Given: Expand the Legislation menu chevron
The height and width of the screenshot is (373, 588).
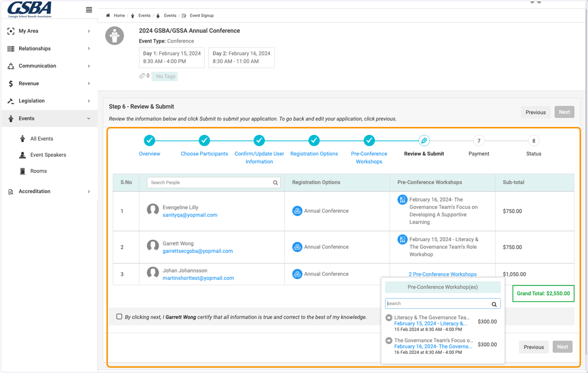Looking at the screenshot, I should click(89, 101).
